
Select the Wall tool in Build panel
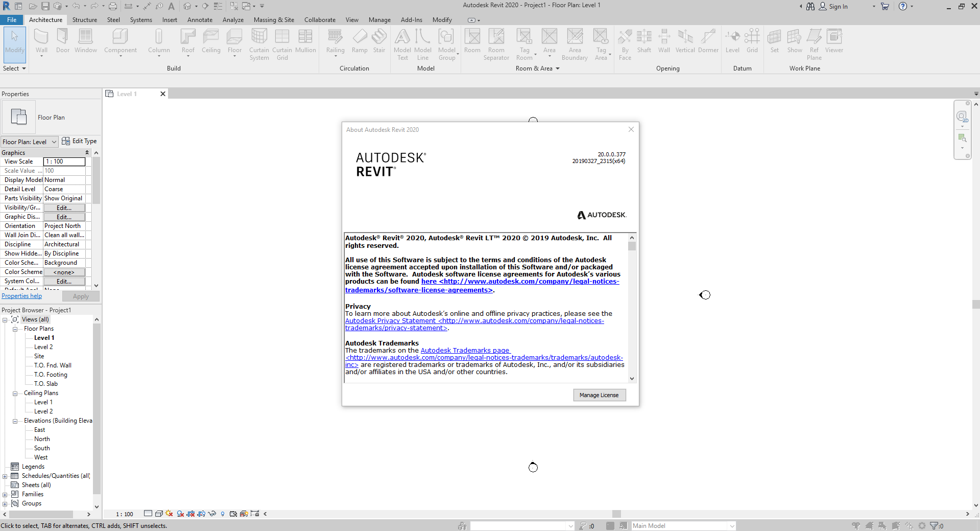point(41,42)
